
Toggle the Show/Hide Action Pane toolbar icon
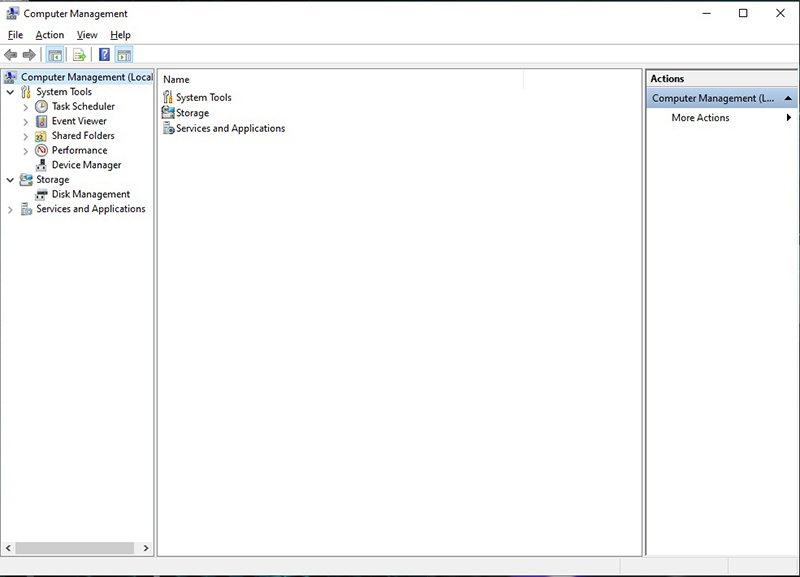pos(123,55)
